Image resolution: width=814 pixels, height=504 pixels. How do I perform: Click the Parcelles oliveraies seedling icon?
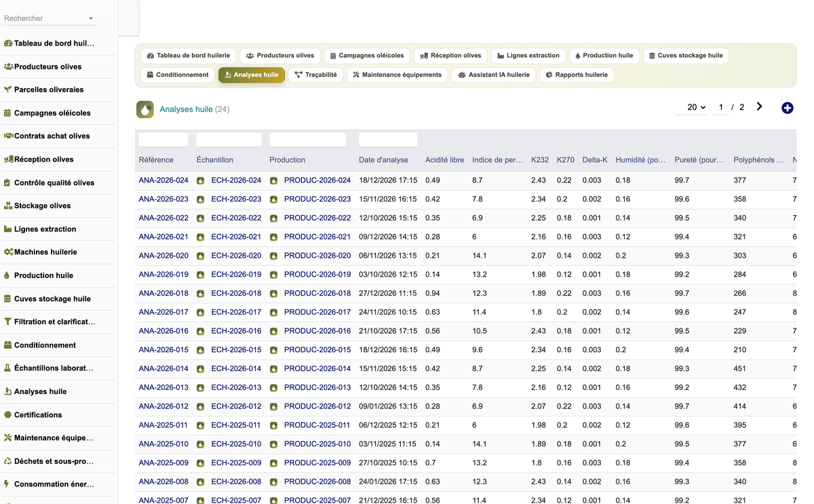(x=8, y=90)
